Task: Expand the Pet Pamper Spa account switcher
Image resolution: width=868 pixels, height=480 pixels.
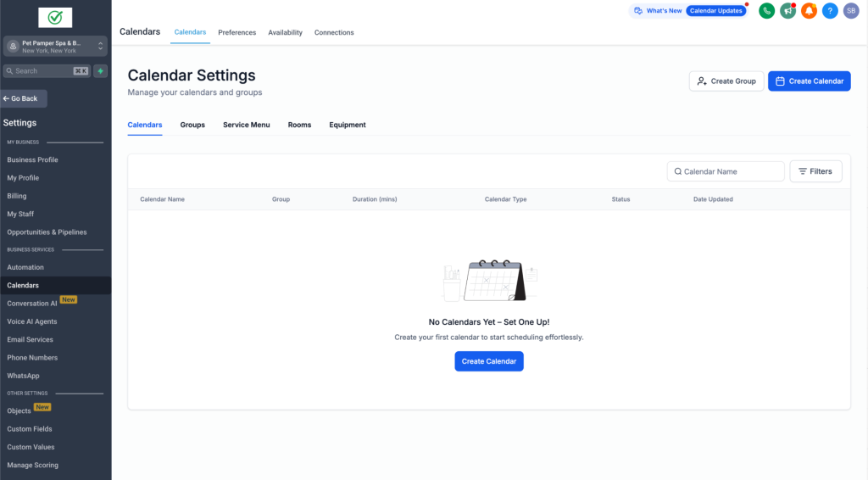Action: coord(55,47)
